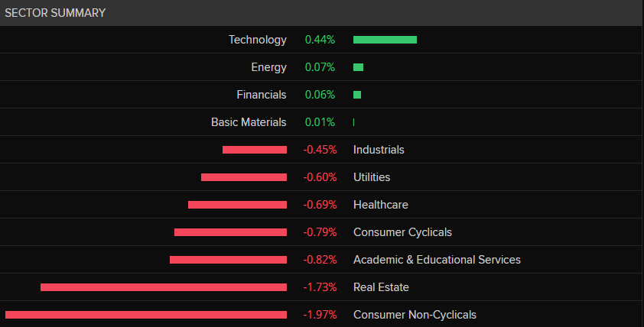
Task: Click the Basic Materials label
Action: 249,122
